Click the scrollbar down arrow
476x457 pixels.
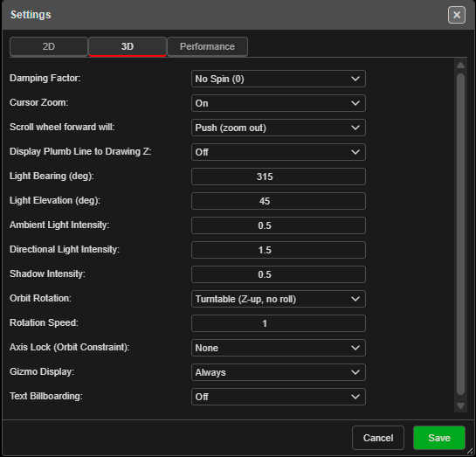(460, 406)
